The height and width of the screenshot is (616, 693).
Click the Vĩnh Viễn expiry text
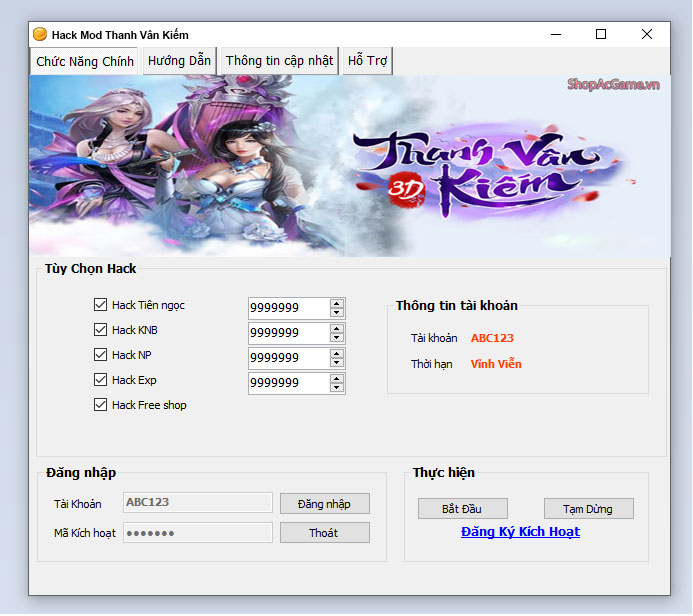[496, 364]
